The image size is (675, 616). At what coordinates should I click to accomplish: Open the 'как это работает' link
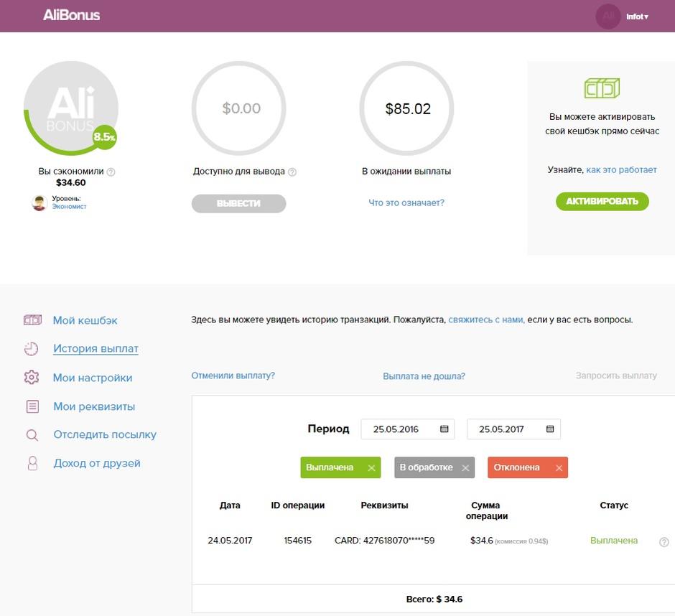(x=621, y=169)
